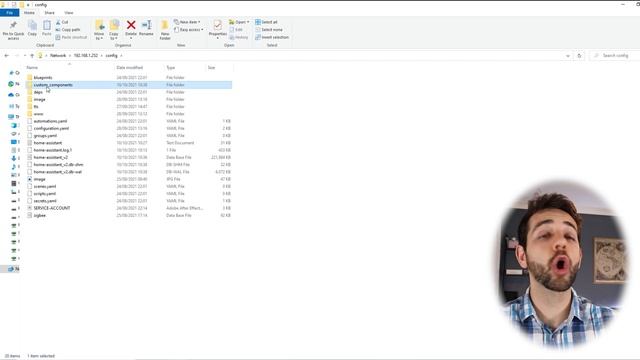Select highlighted Network item in navigation pane
This screenshot has height=360, width=640.
(11, 269)
